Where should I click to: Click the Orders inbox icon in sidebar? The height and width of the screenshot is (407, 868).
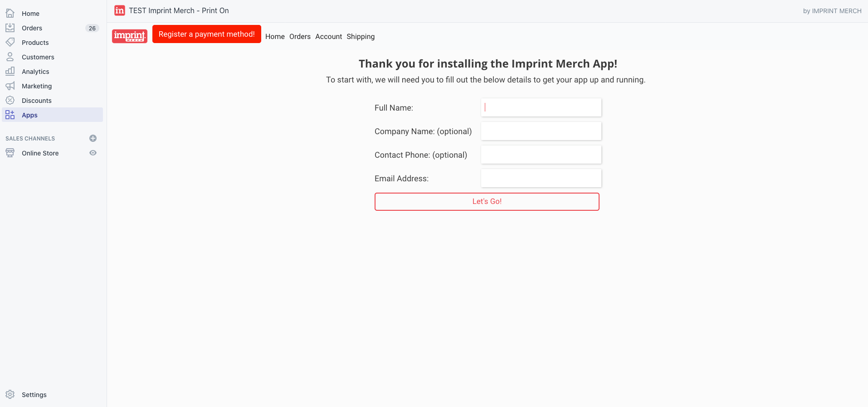click(x=10, y=28)
